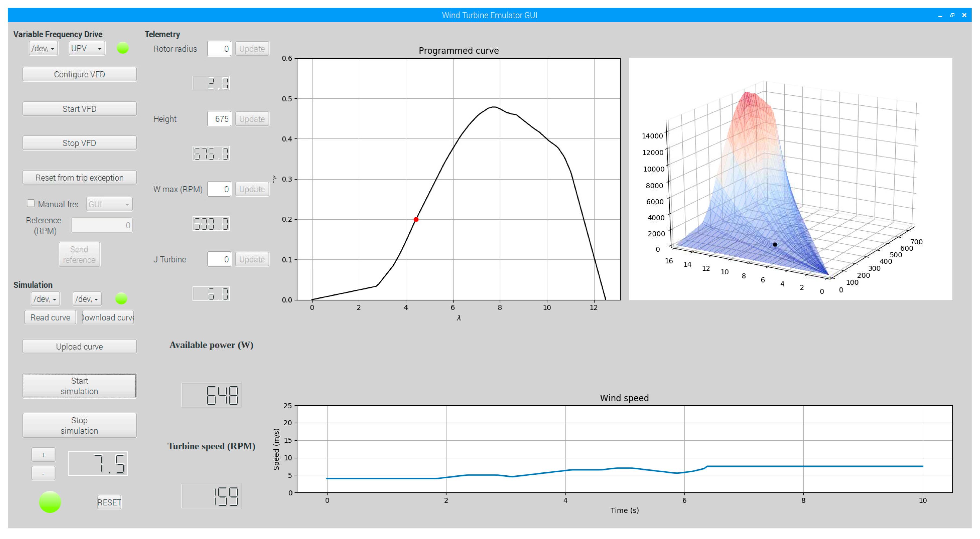Screen dimensions: 980x539
Task: Click the Upload curve button
Action: click(79, 346)
